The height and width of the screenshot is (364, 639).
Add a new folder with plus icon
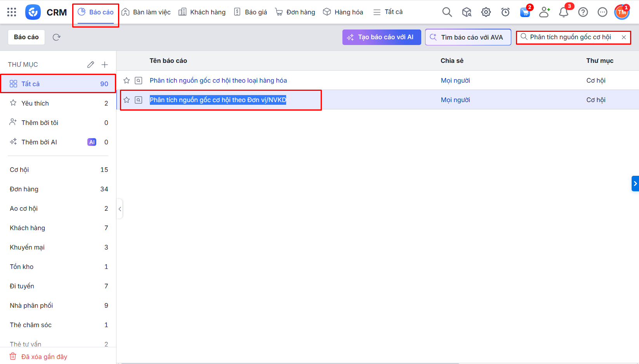(104, 64)
